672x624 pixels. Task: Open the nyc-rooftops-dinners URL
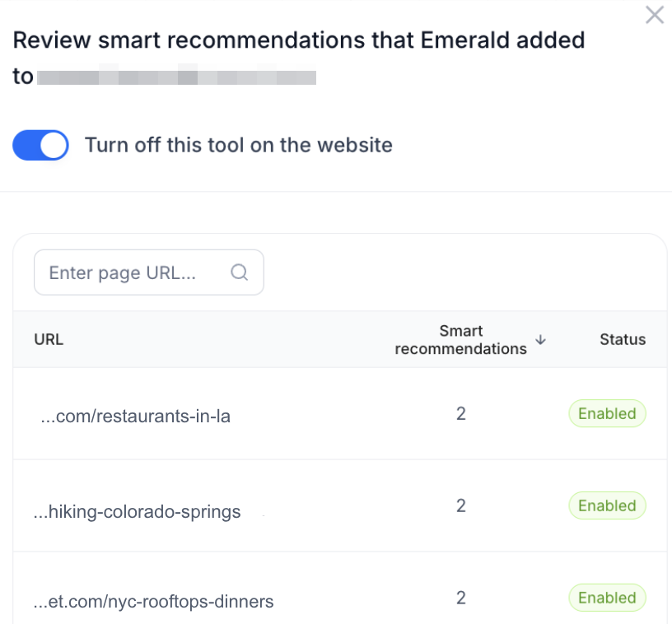click(x=154, y=602)
